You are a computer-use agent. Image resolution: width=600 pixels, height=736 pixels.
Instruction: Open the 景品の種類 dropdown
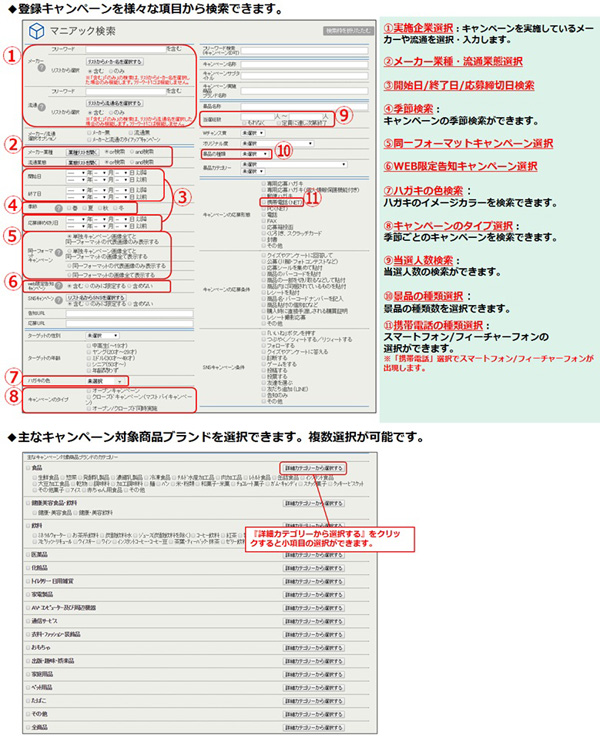255,154
